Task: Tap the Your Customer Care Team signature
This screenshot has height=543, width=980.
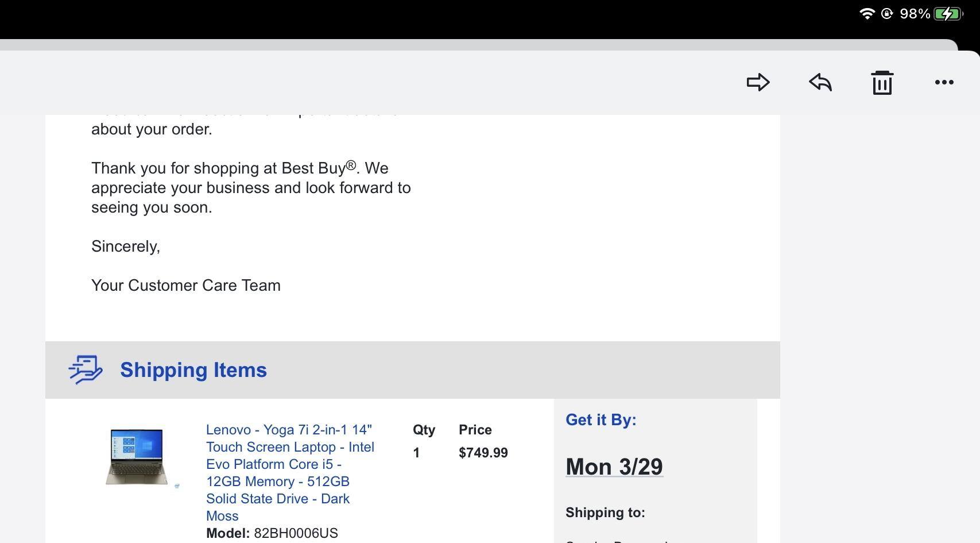Action: coord(186,286)
